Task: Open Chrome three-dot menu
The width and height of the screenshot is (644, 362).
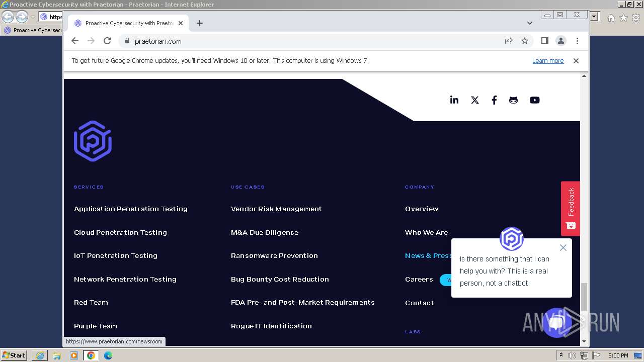Action: coord(577,41)
